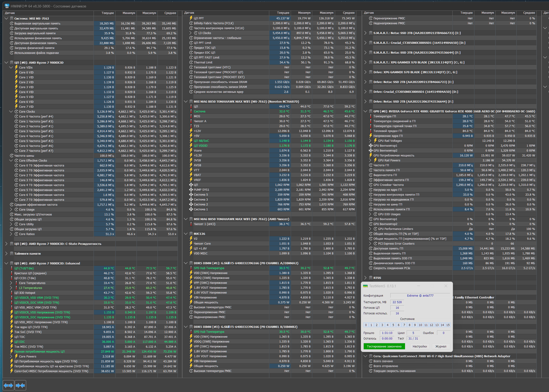Click lightning icon beside Core 0 VID
549x392 pixels.
(x=16, y=73)
